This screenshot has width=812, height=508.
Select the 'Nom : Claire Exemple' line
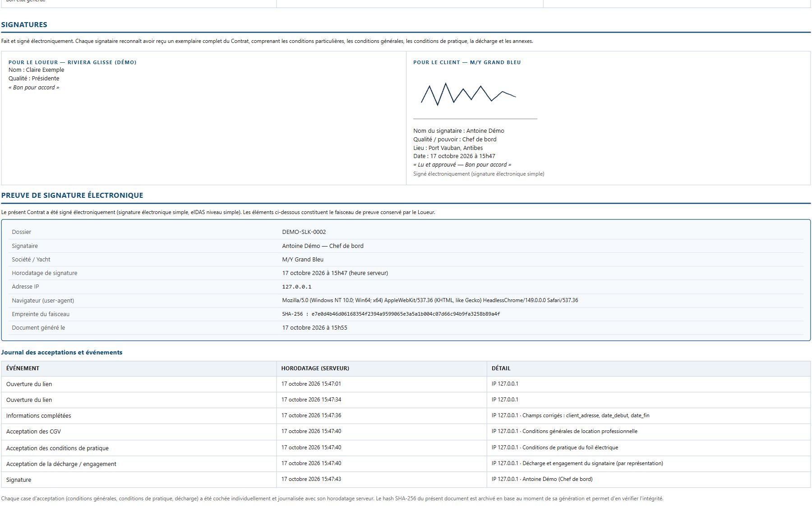pos(36,70)
